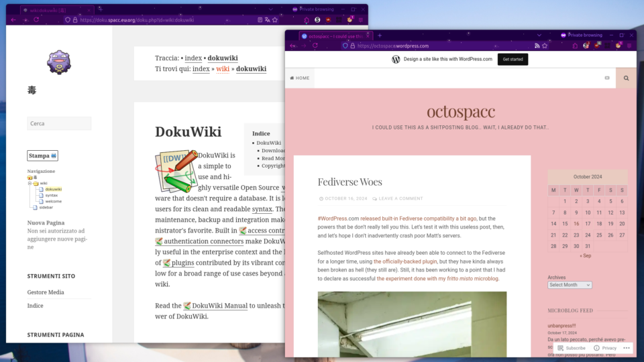
Task: Open a new tab in octospacc window
Action: (380, 36)
